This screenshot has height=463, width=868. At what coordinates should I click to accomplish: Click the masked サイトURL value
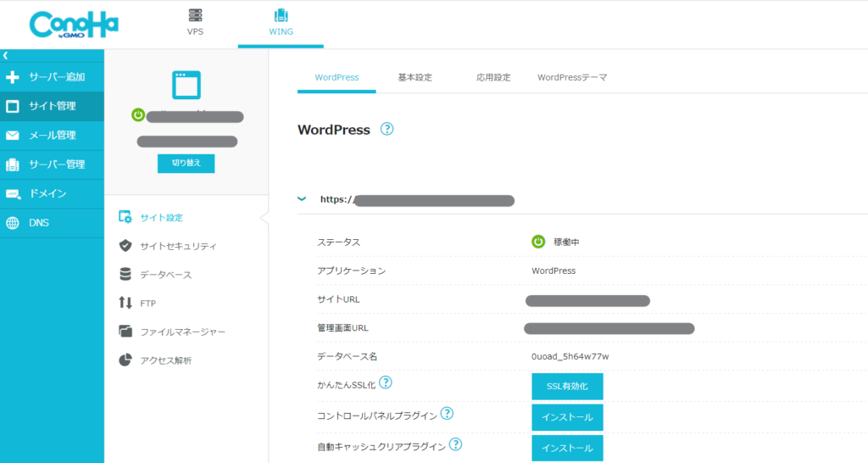(x=587, y=301)
